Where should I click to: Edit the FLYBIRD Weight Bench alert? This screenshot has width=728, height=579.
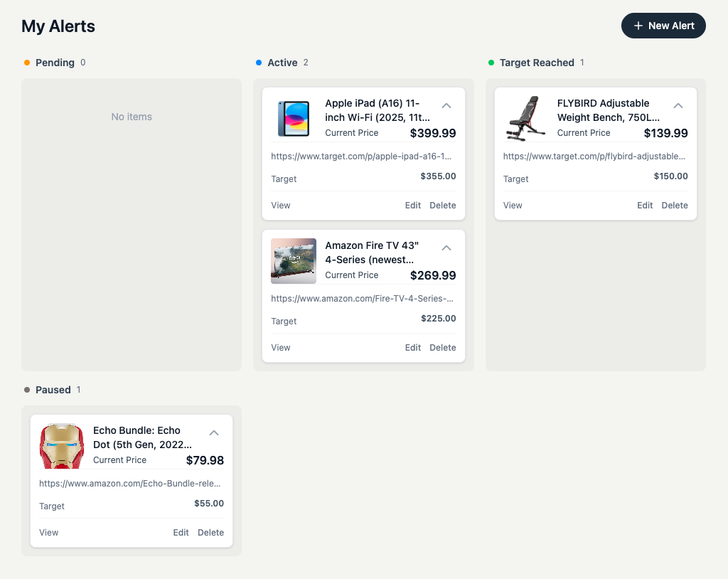pyautogui.click(x=645, y=205)
